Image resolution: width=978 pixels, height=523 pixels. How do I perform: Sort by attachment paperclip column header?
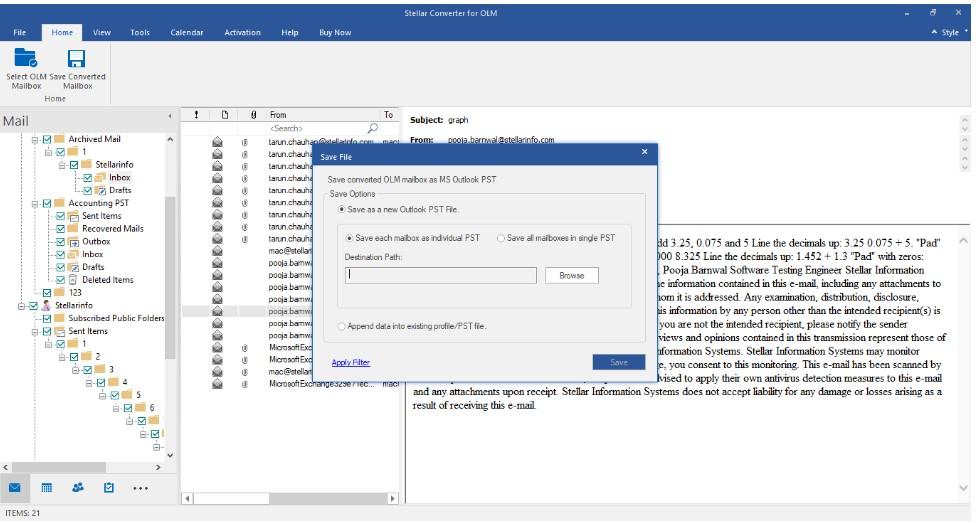click(253, 115)
